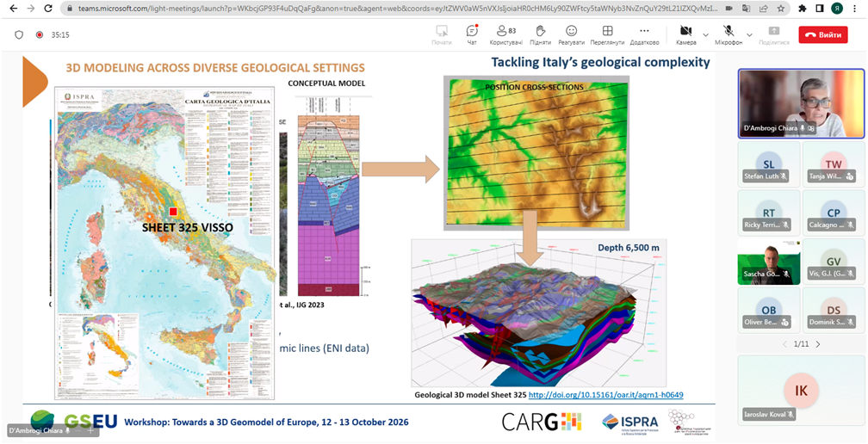The image size is (868, 444).
Task: Open the meeting Чат panel
Action: pyautogui.click(x=472, y=34)
